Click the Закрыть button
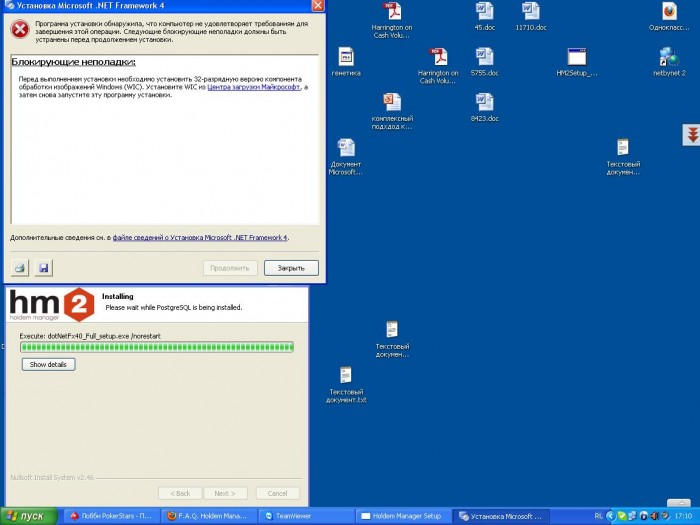This screenshot has width=700, height=525. 291,268
